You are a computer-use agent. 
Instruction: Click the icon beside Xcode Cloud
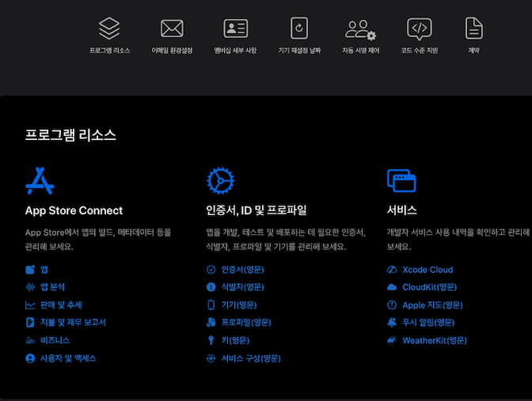392,270
